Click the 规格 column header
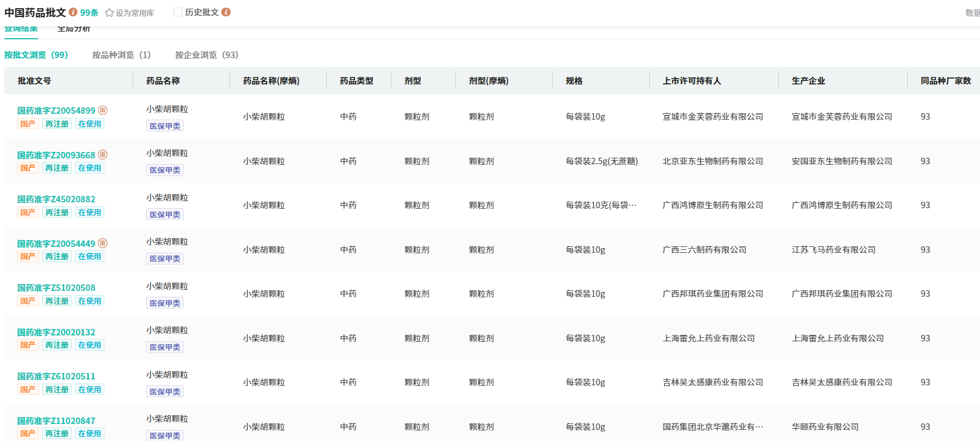The height and width of the screenshot is (441, 980). tap(574, 81)
